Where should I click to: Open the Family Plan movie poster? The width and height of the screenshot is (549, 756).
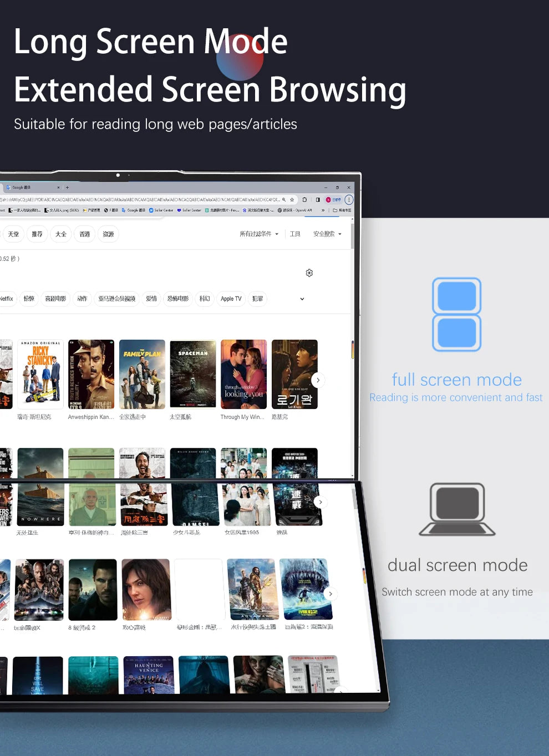[x=142, y=374]
